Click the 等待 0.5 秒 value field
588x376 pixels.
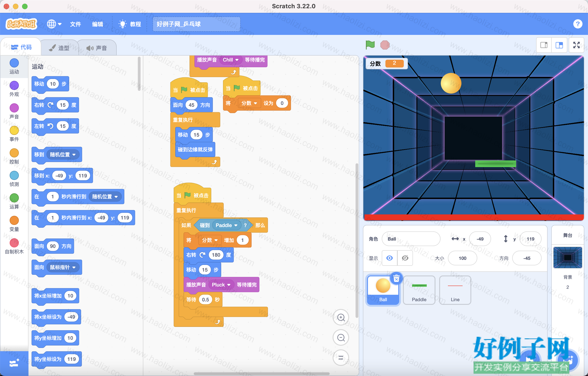point(205,300)
